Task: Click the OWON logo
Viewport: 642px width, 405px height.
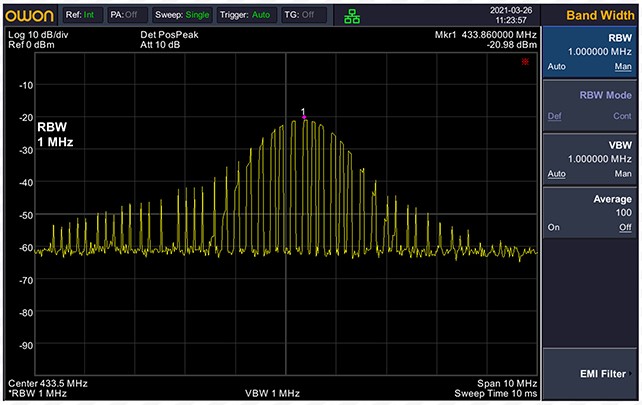Action: tap(28, 15)
